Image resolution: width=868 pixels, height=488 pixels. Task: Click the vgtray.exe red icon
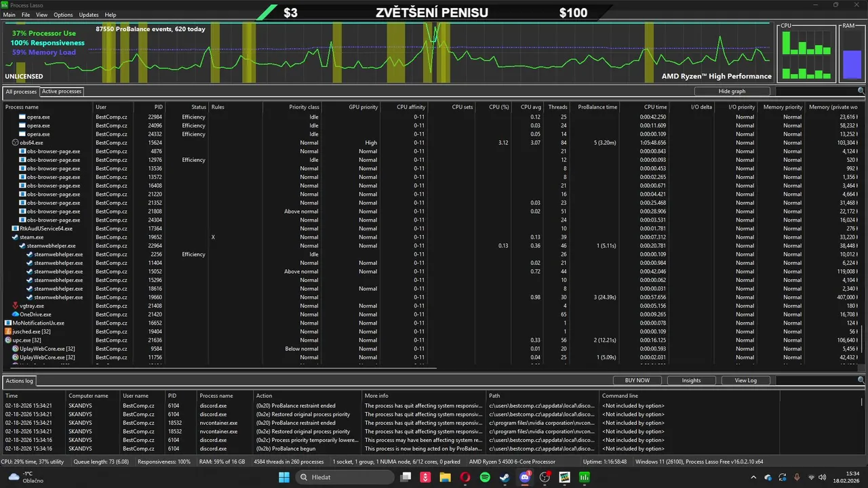(16, 306)
